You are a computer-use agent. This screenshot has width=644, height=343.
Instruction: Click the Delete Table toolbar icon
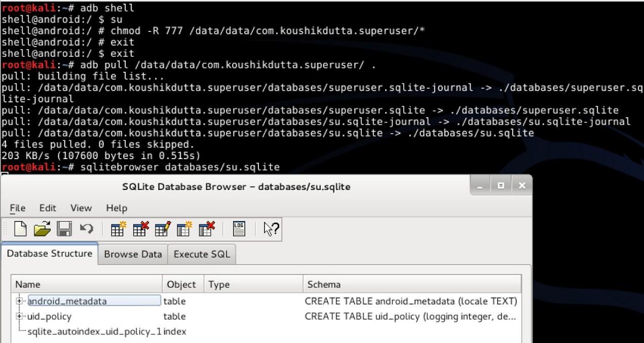tap(140, 229)
